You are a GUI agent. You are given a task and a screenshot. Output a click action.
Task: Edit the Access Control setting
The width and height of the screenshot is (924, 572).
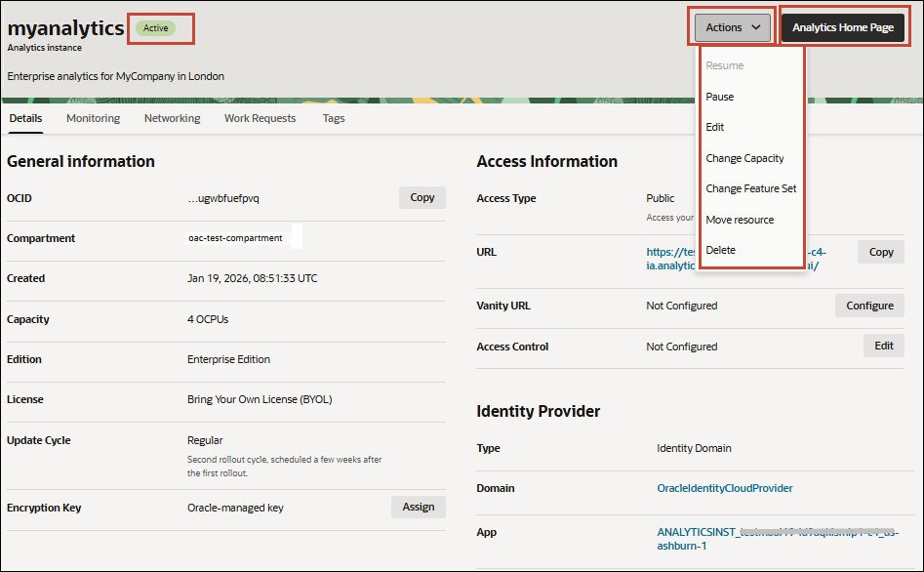[x=883, y=346]
